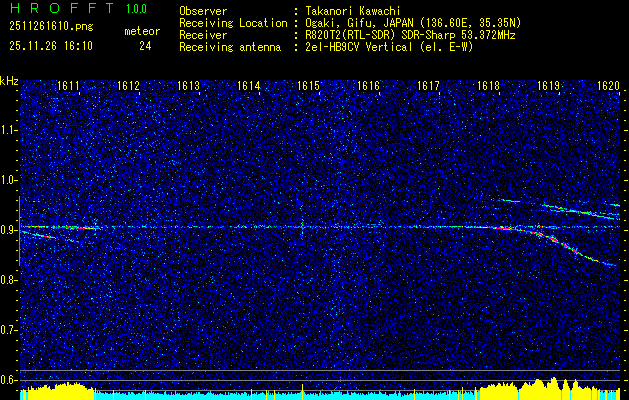Viewport: 629px width, 400px height.
Task: Click the 1615 time marker
Action: (308, 86)
